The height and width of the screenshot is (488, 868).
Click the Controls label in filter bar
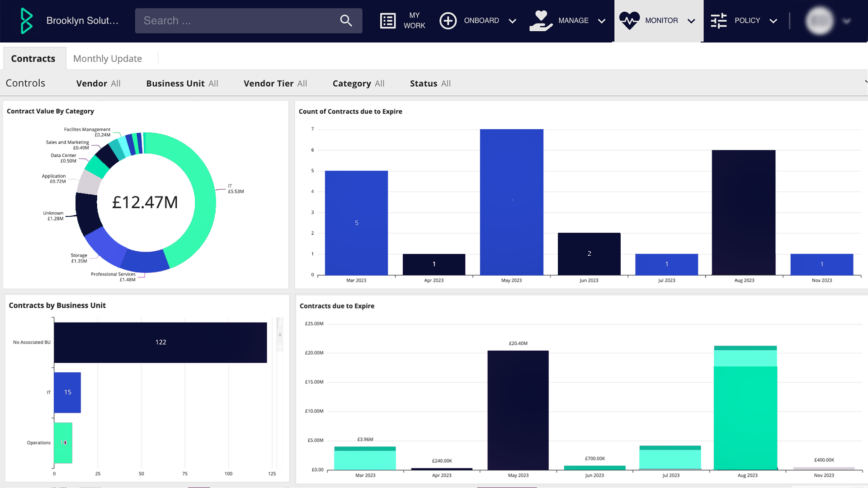(x=25, y=83)
